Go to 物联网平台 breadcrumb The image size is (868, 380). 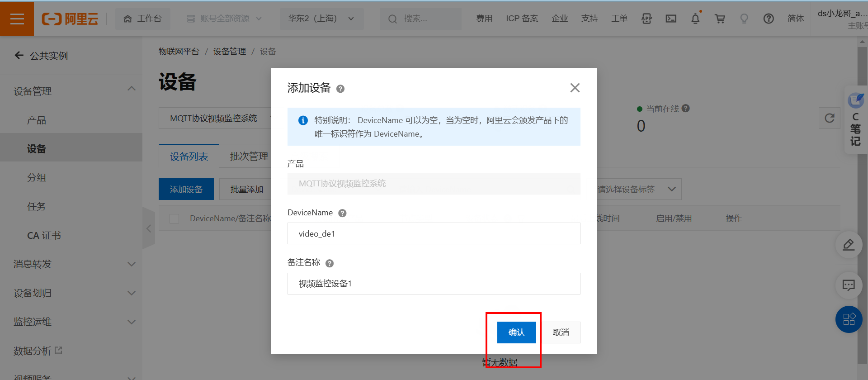coord(179,52)
